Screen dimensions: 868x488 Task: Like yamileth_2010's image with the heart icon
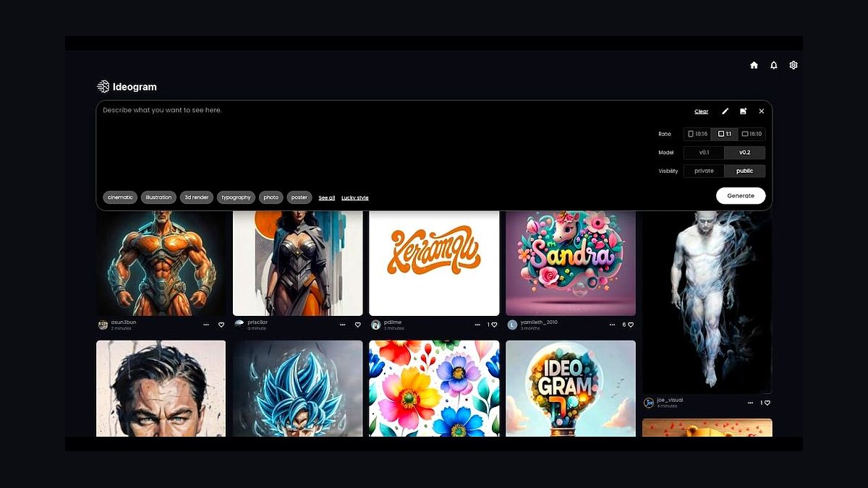tap(631, 325)
